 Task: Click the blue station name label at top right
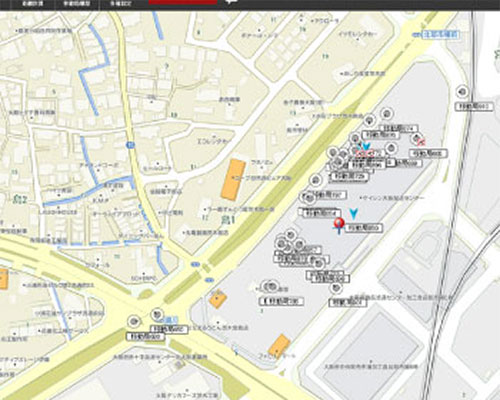(440, 34)
